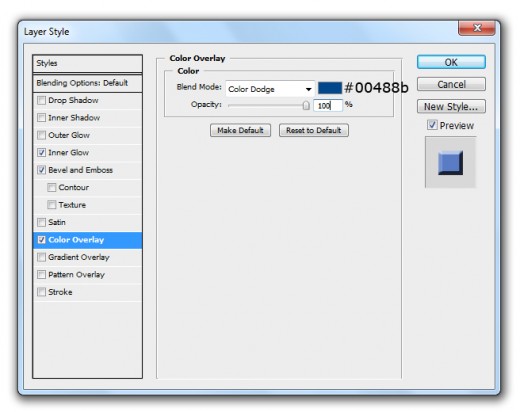Toggle the Drop Shadow checkbox

pyautogui.click(x=41, y=100)
